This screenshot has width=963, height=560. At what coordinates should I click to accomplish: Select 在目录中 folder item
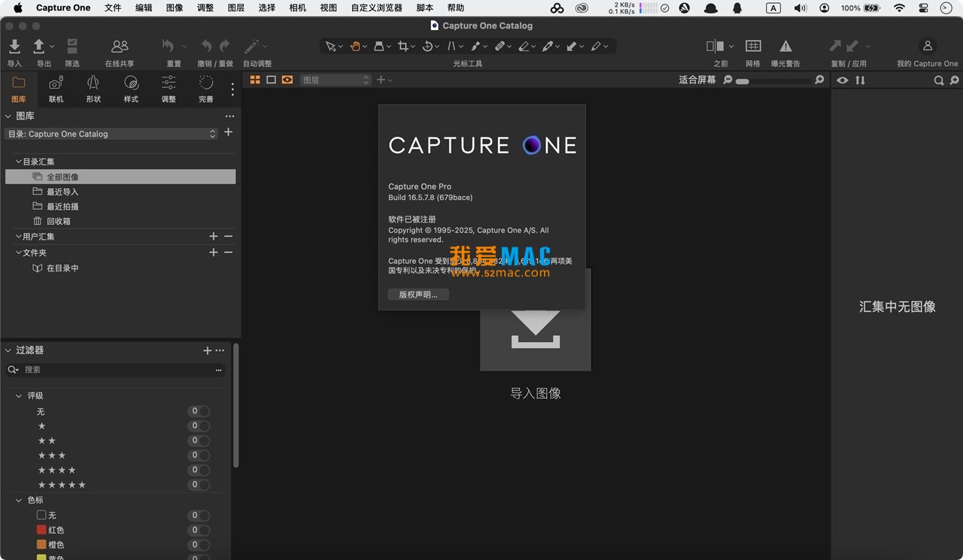[62, 268]
